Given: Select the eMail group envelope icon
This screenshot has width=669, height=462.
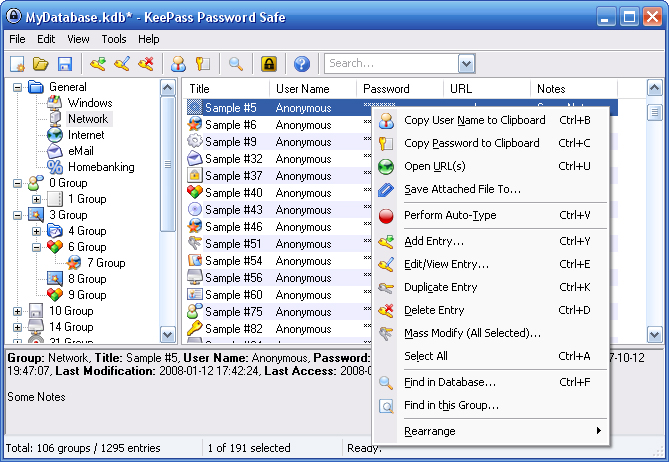Looking at the screenshot, I should 55,151.
